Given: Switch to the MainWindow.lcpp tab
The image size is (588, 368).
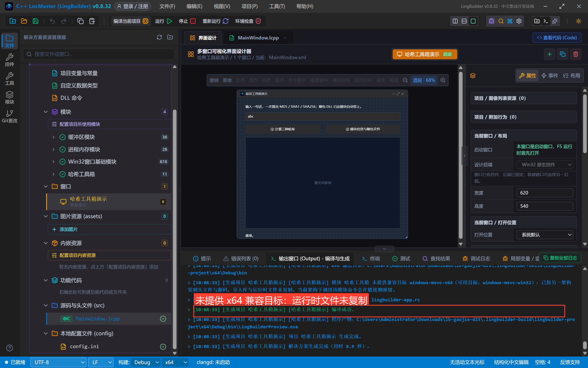Looking at the screenshot, I should pos(258,38).
